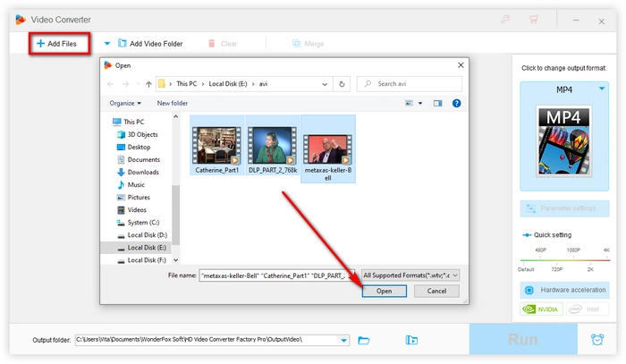Open the All Supported Formats file type dropdown

tap(410, 275)
